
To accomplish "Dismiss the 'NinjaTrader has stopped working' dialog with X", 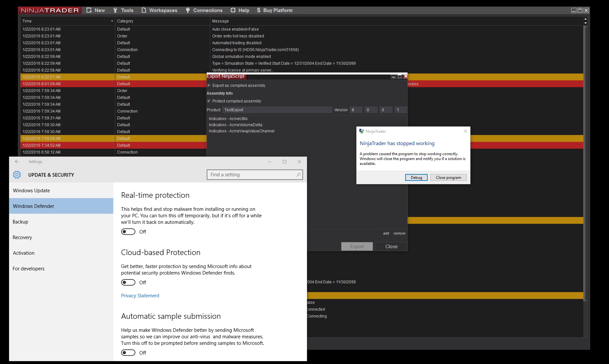I will (x=465, y=131).
